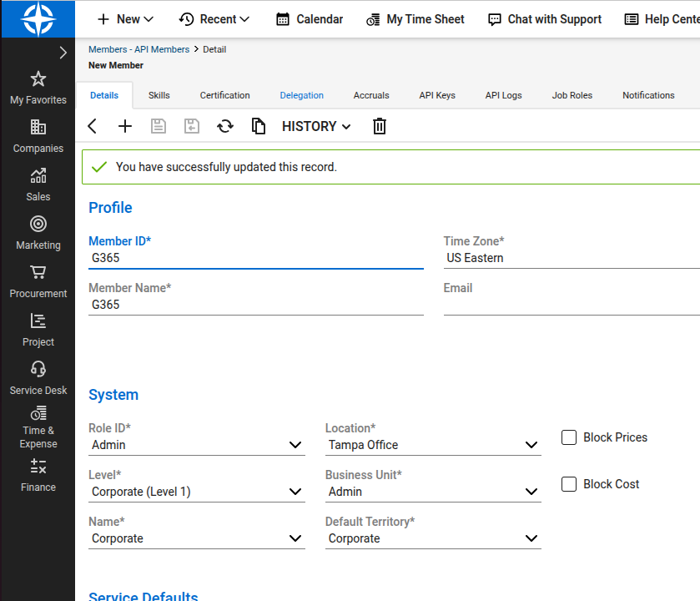
Task: Click the System section heading
Action: click(x=113, y=395)
